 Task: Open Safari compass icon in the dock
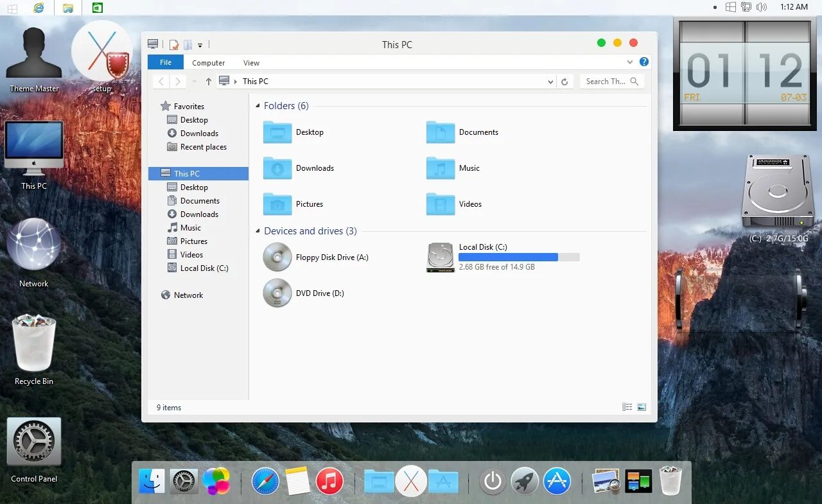click(265, 481)
